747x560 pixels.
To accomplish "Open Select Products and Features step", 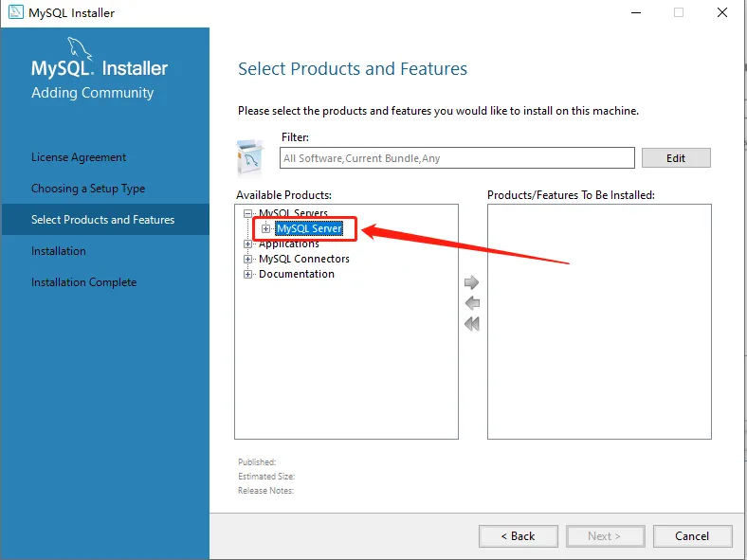I will 105,220.
